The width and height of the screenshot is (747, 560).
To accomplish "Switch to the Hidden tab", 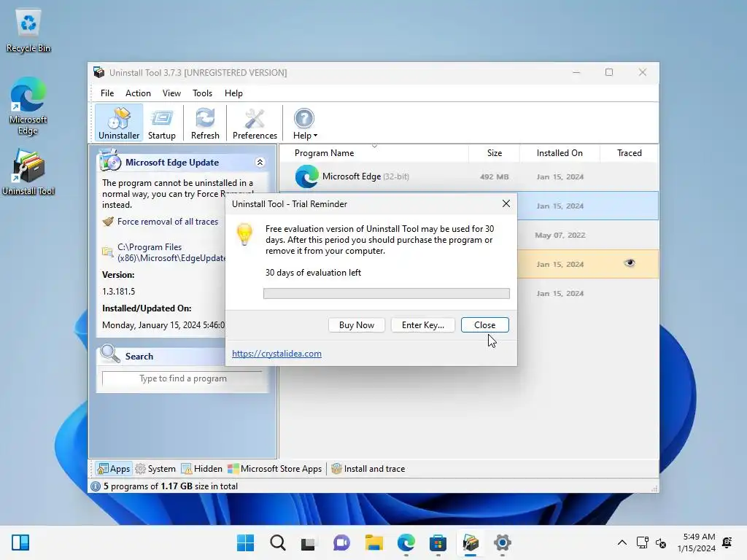I will click(202, 469).
